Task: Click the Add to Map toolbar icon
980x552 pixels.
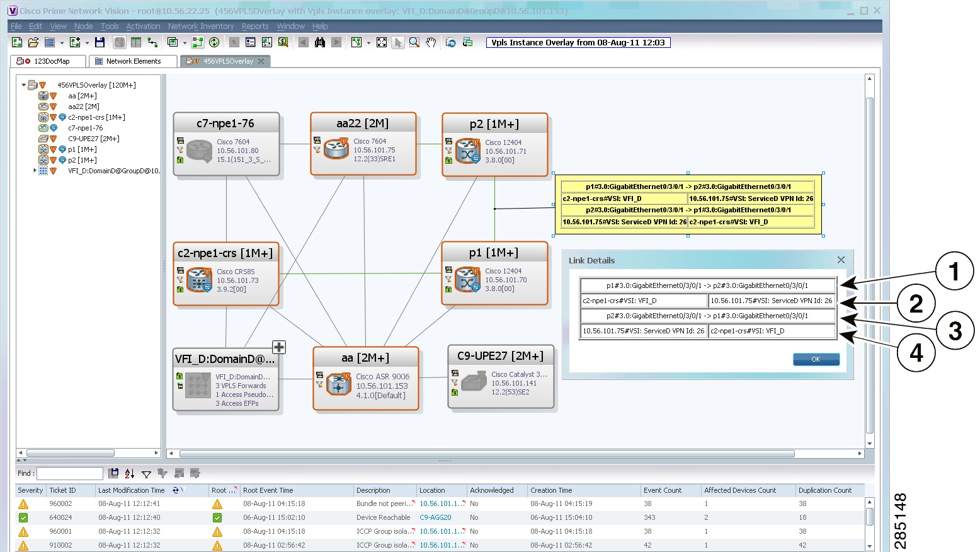Action: pyautogui.click(x=75, y=42)
